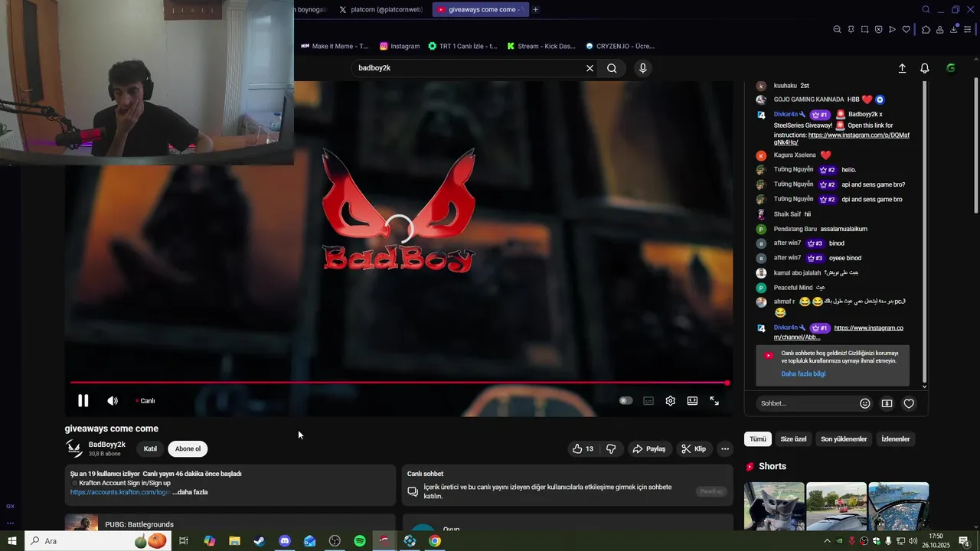Image resolution: width=980 pixels, height=551 pixels.
Task: Open more actions three-dot menu
Action: point(725,448)
